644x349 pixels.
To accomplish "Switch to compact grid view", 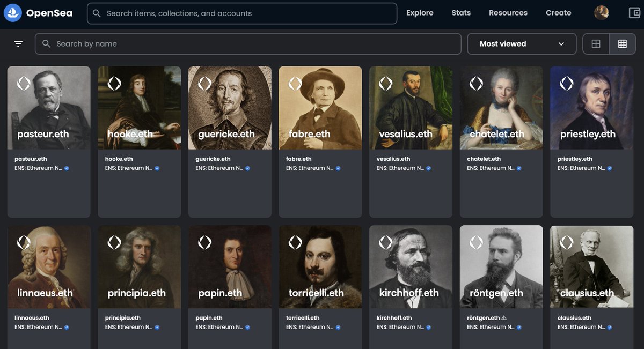I will click(x=623, y=44).
